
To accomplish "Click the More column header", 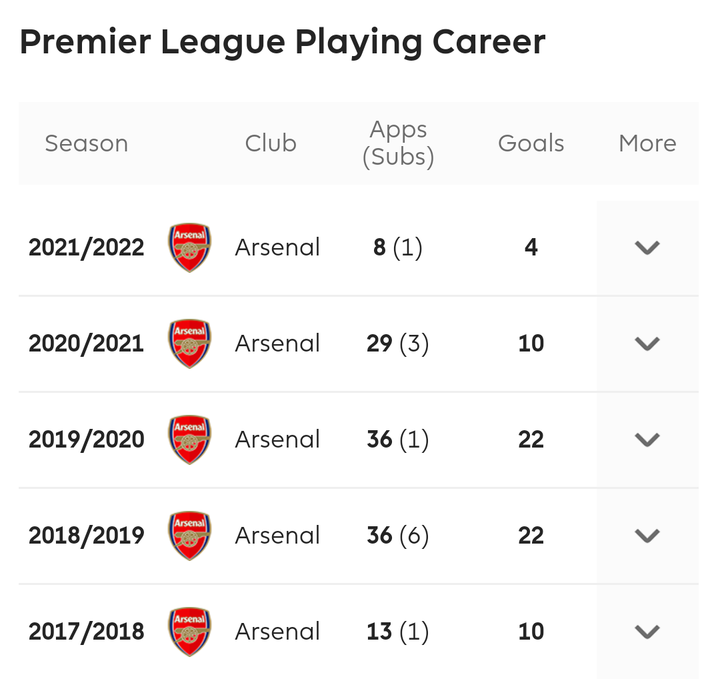I will point(647,143).
